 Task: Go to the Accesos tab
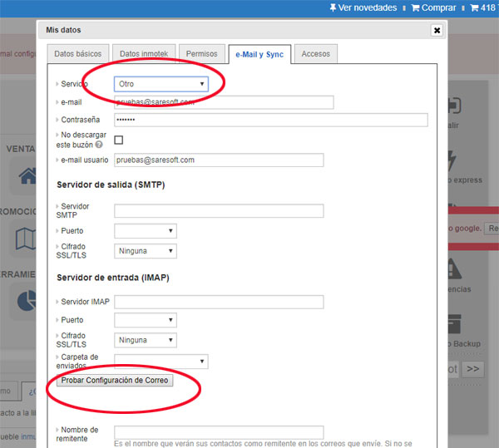(x=316, y=54)
